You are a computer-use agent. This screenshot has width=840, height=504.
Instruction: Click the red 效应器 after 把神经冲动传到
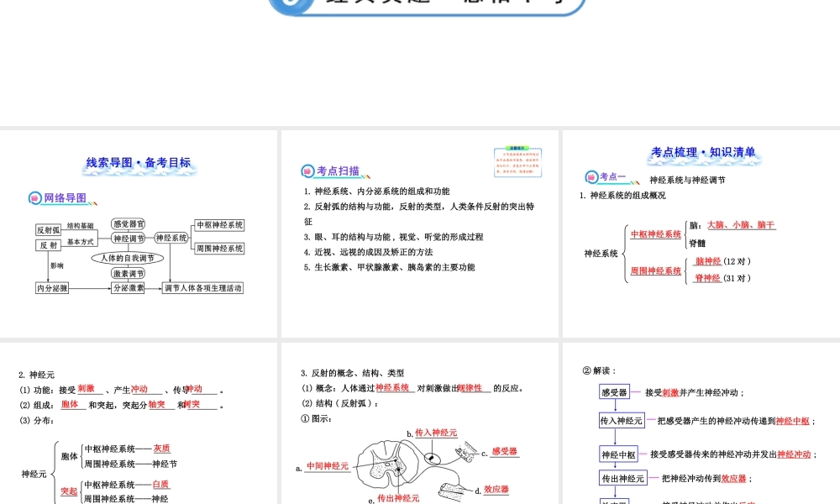(x=734, y=478)
